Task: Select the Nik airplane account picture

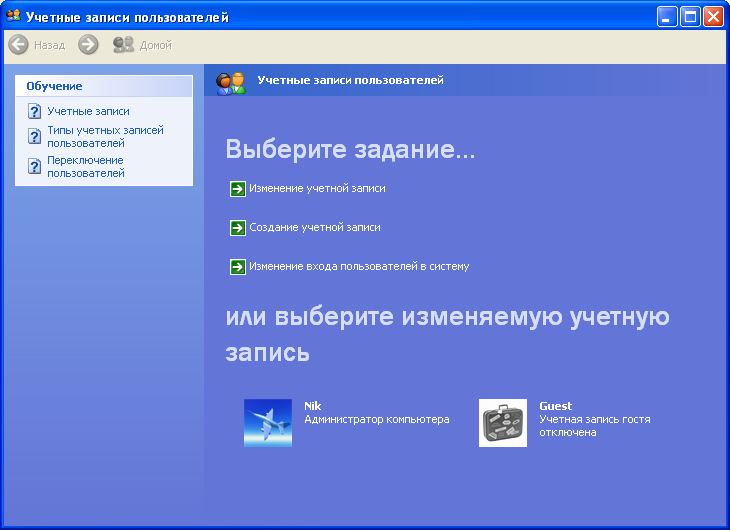Action: 268,423
